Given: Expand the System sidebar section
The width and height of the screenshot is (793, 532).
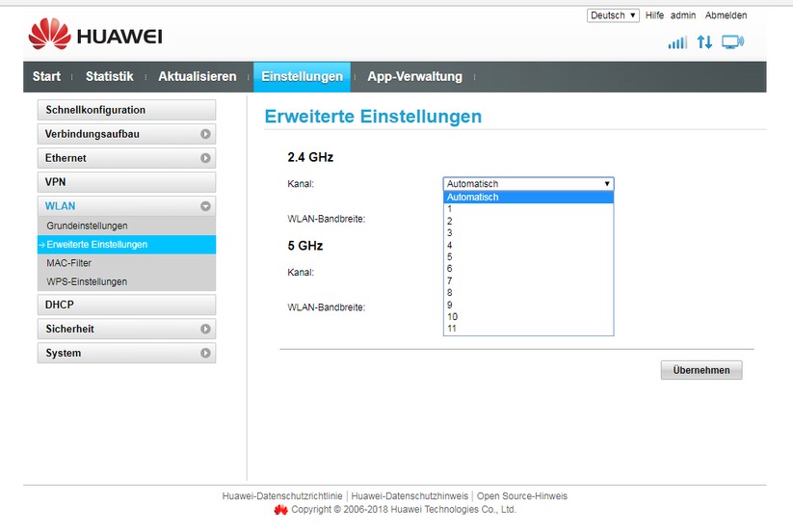Looking at the screenshot, I should [205, 354].
